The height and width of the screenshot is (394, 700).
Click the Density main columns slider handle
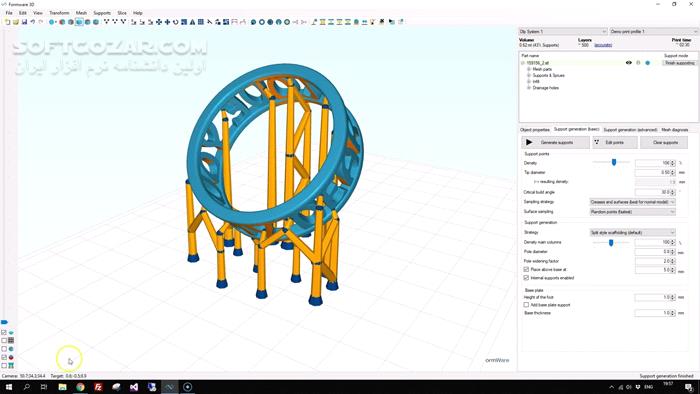[611, 242]
